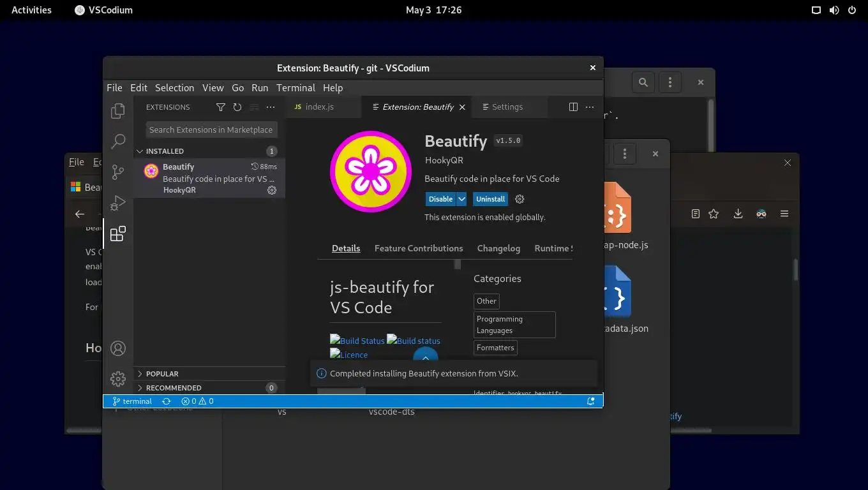The image size is (868, 490).
Task: Open the Go menu
Action: coord(237,88)
